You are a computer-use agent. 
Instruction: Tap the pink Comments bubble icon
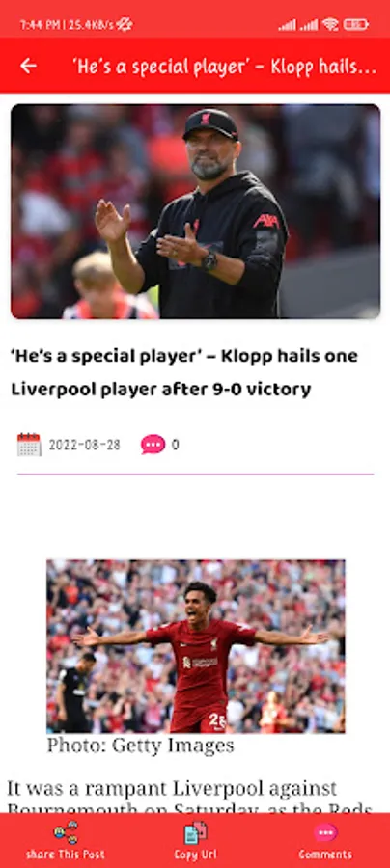coord(325,832)
